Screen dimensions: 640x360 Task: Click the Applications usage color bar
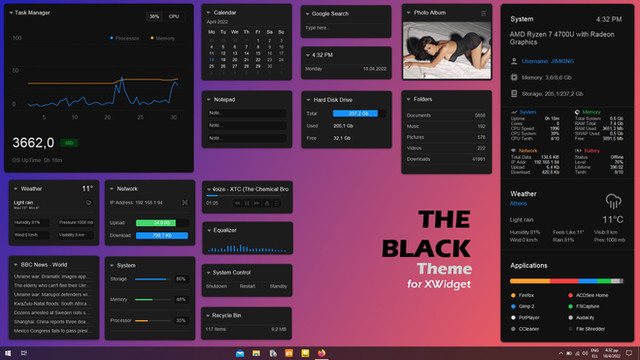click(x=567, y=281)
